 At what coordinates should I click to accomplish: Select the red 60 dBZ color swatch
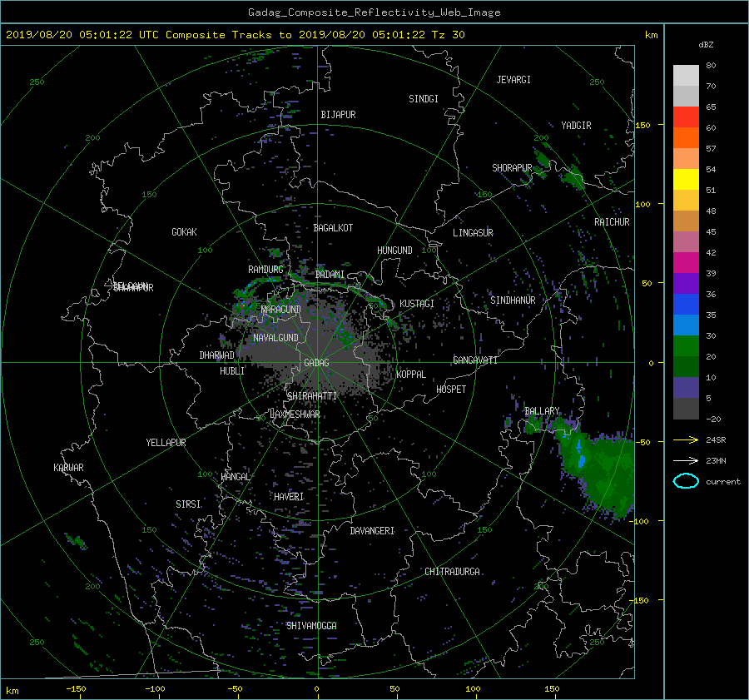point(686,117)
